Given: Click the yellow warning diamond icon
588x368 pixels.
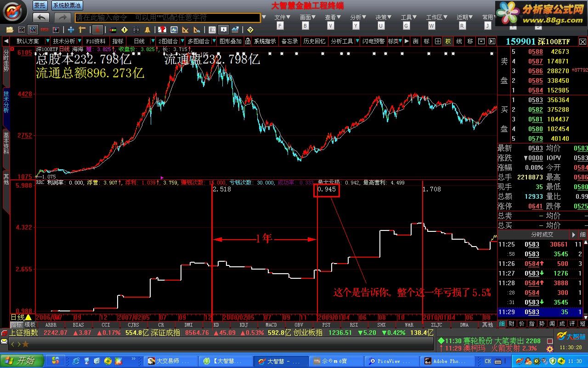Looking at the screenshot, I should point(124,30).
